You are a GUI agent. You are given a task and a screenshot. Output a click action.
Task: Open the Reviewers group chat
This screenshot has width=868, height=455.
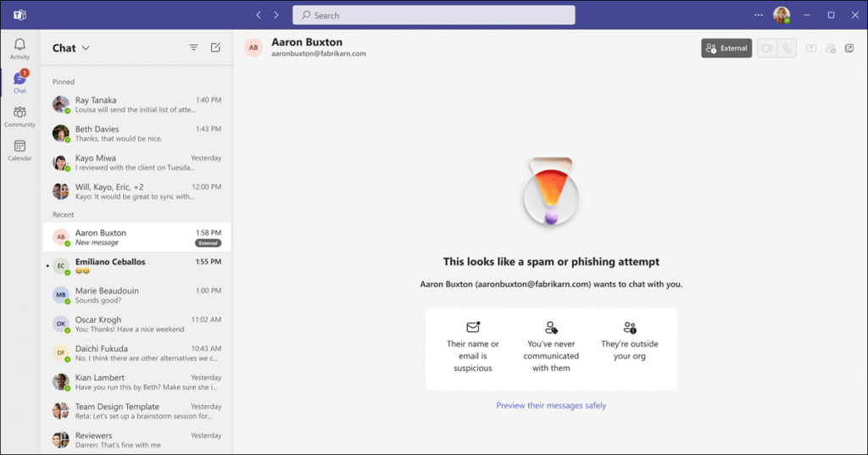tap(136, 440)
